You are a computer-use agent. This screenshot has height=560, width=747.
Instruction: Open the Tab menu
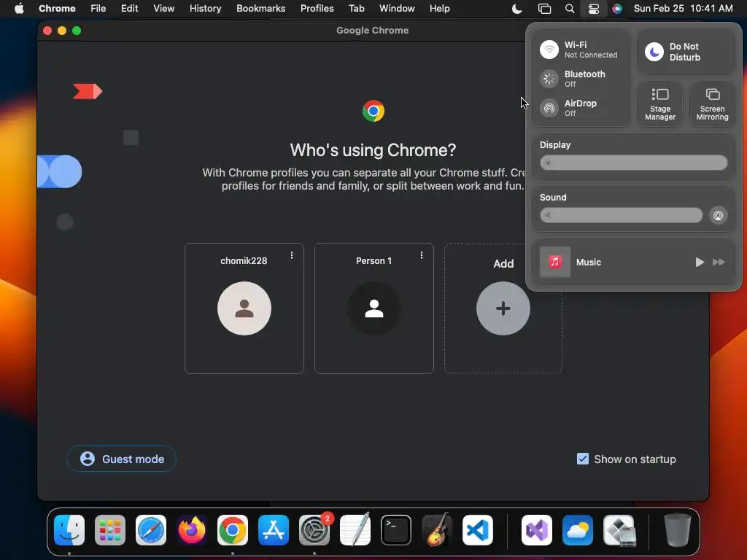pos(356,8)
